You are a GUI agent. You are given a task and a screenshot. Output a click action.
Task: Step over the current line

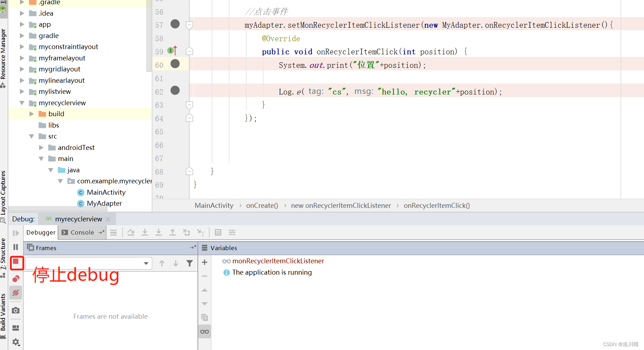click(131, 232)
